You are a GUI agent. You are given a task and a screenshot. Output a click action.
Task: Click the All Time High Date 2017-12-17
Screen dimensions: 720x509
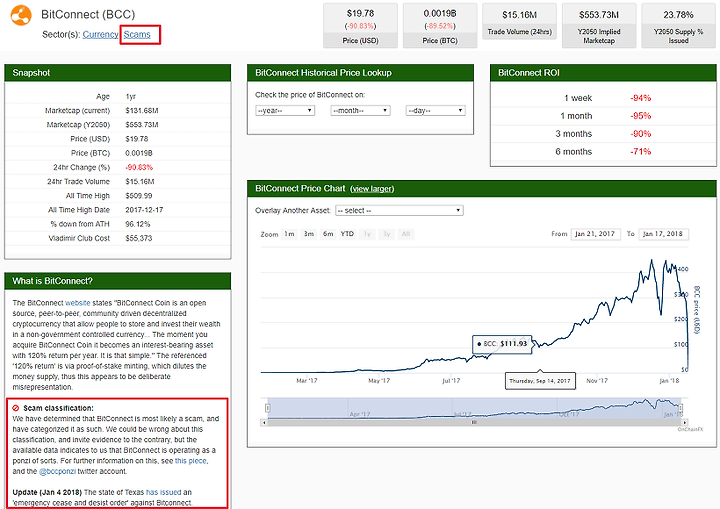144,210
